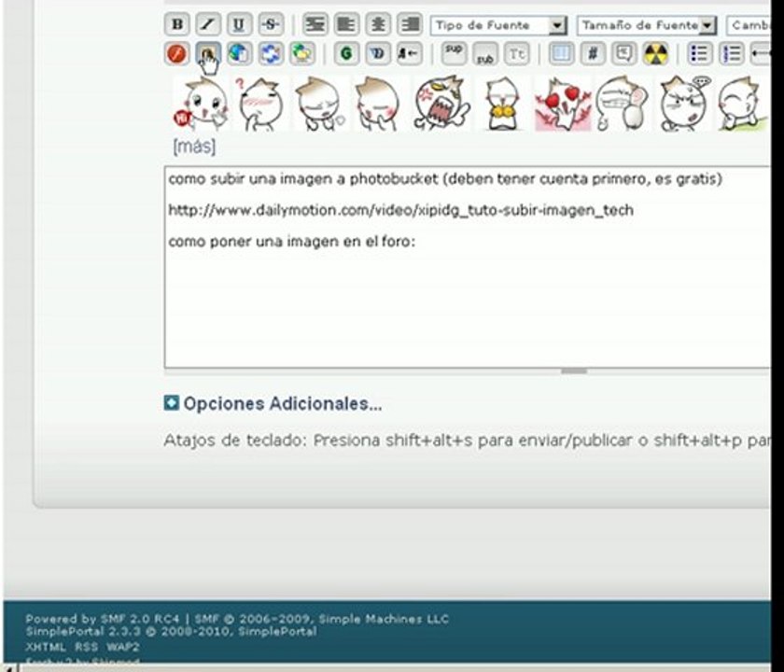This screenshot has width=784, height=672.
Task: Apply italic formatting
Action: tap(208, 24)
